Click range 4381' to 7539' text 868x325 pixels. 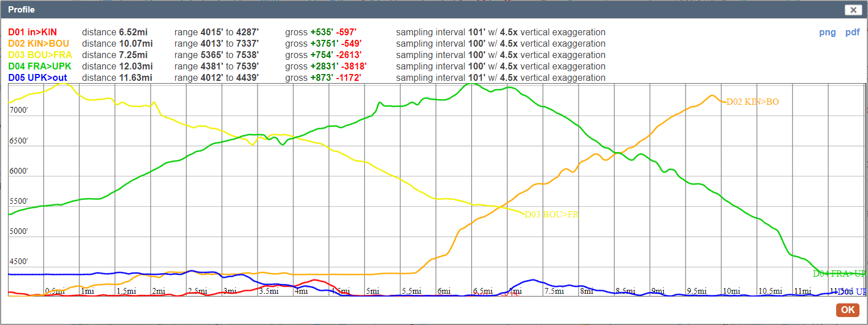click(x=217, y=67)
